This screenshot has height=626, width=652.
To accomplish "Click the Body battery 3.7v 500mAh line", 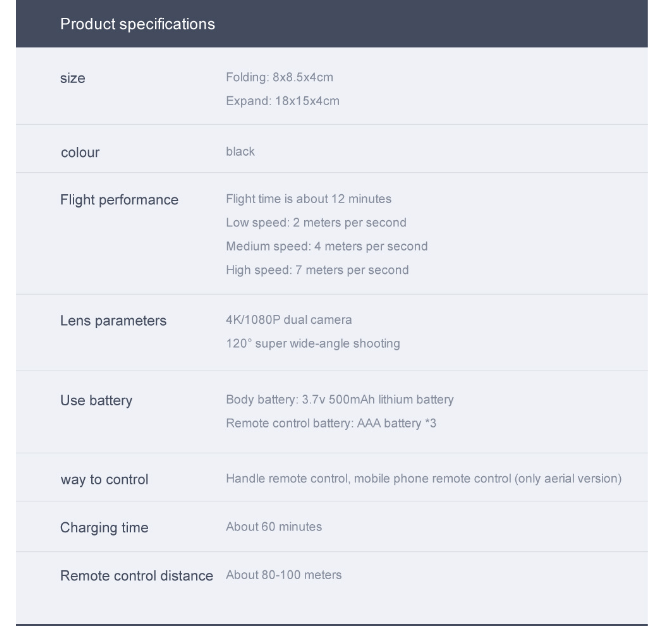I will tap(340, 399).
